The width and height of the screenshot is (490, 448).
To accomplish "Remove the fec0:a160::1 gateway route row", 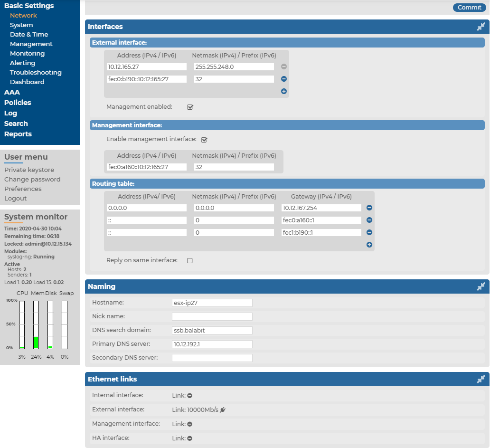I will click(369, 220).
